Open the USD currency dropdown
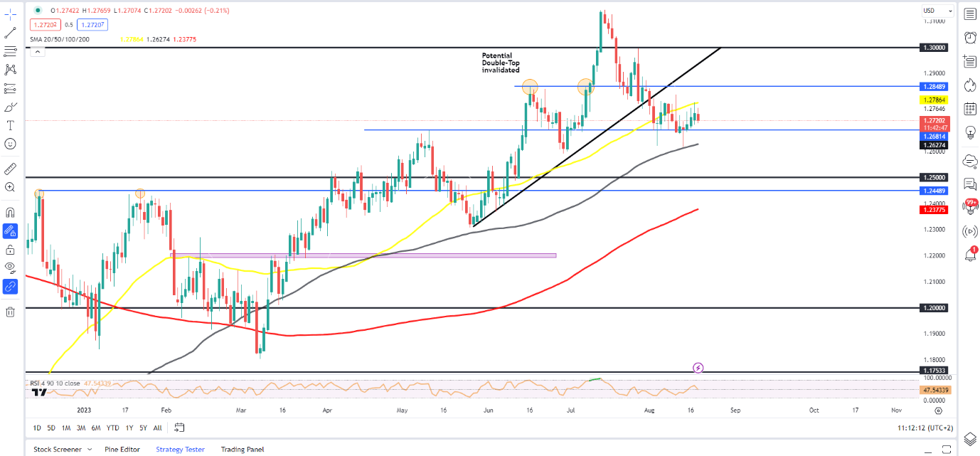Image resolution: width=980 pixels, height=456 pixels. click(x=938, y=11)
